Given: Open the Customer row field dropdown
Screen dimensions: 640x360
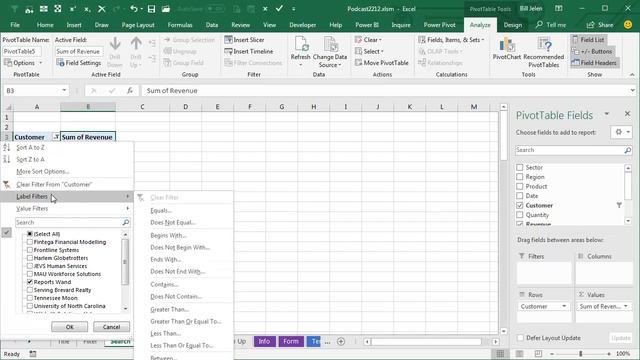Looking at the screenshot, I should point(564,306).
